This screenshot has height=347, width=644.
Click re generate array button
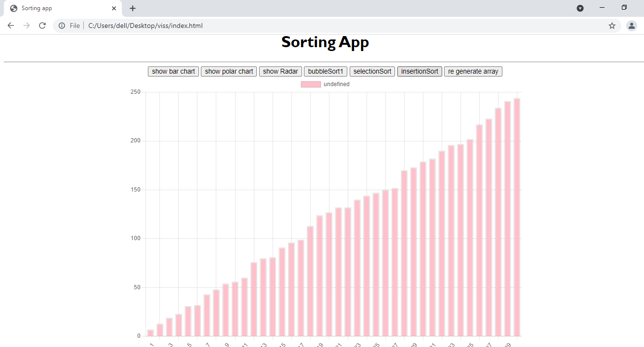[x=473, y=71]
